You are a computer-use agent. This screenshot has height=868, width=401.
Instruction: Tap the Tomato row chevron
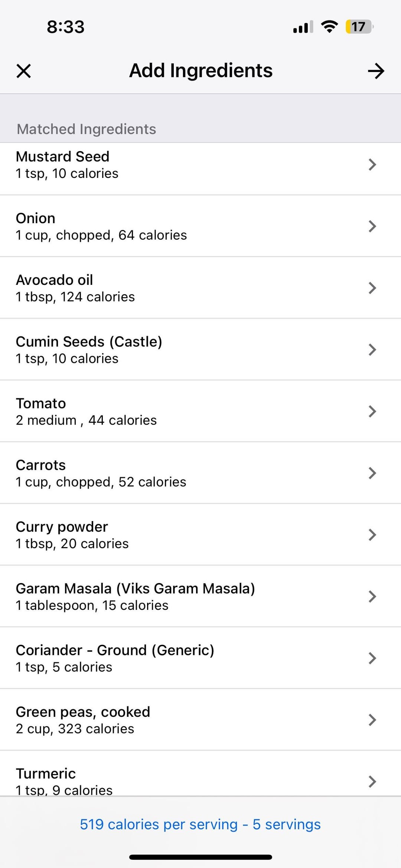coord(372,411)
